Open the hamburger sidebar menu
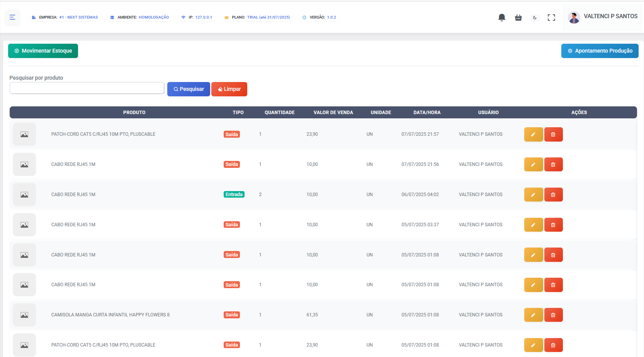This screenshot has width=644, height=357. [x=12, y=17]
